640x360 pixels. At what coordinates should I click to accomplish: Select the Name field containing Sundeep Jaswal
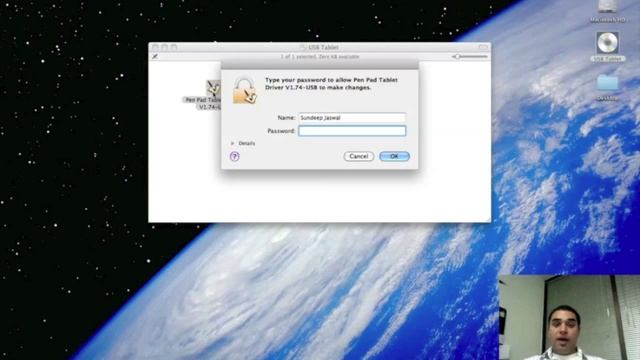pos(352,118)
